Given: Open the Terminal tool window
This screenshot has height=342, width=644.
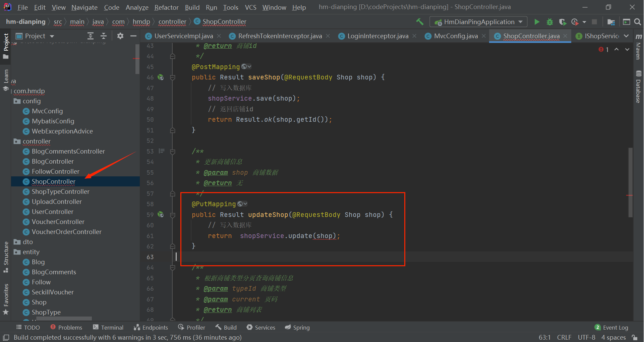Looking at the screenshot, I should coord(108,328).
